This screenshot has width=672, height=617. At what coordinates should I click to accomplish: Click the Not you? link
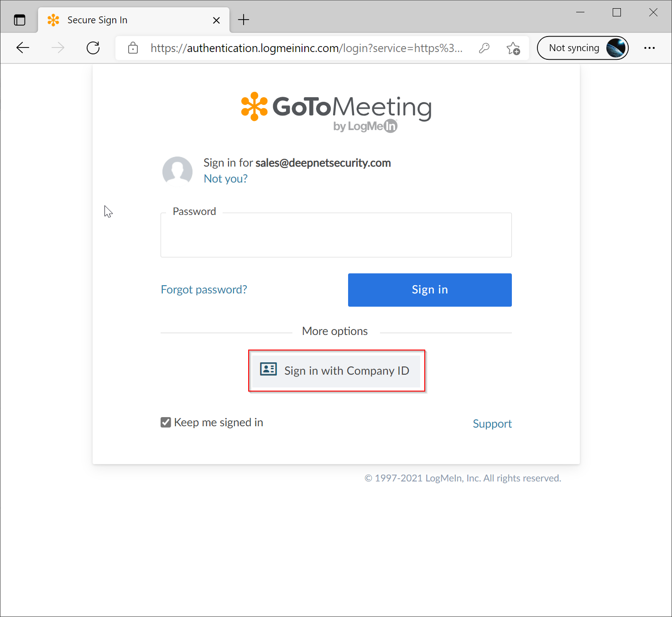(x=225, y=178)
